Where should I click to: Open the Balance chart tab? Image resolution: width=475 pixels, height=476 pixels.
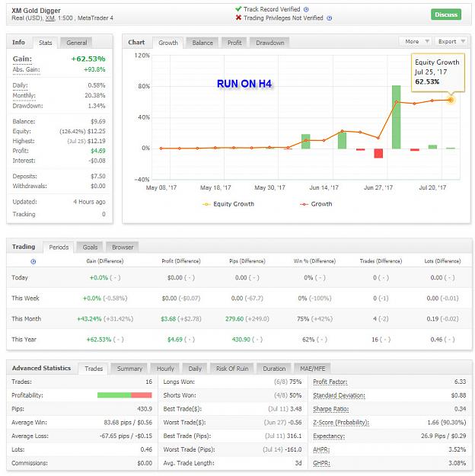point(202,43)
